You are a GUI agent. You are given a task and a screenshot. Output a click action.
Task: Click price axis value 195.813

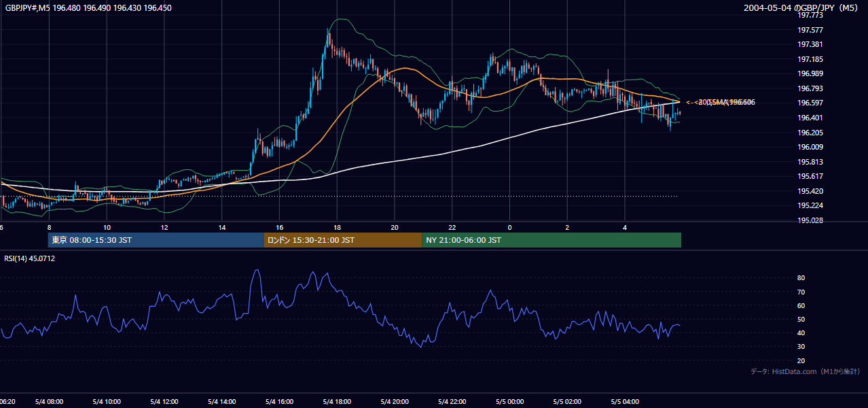[810, 162]
